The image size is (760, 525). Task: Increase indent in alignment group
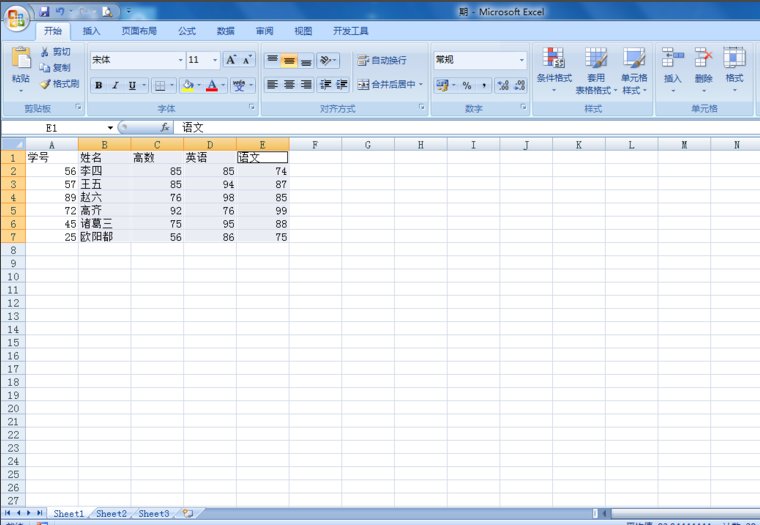pyautogui.click(x=341, y=85)
